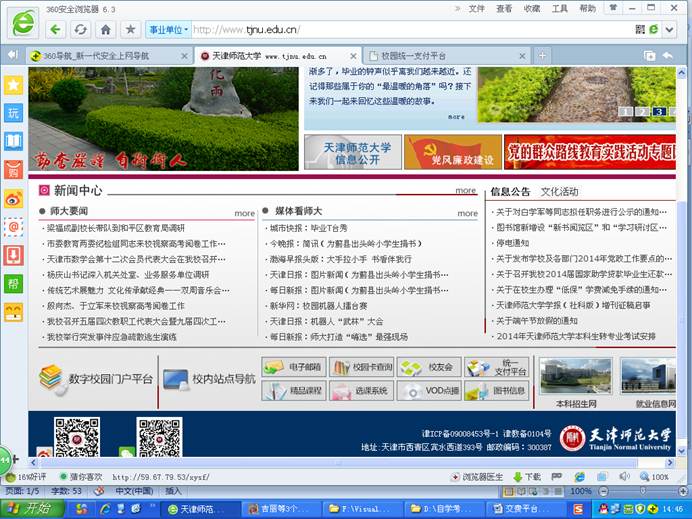
Task: Open the blue book reader sidebar icon
Action: point(13,141)
